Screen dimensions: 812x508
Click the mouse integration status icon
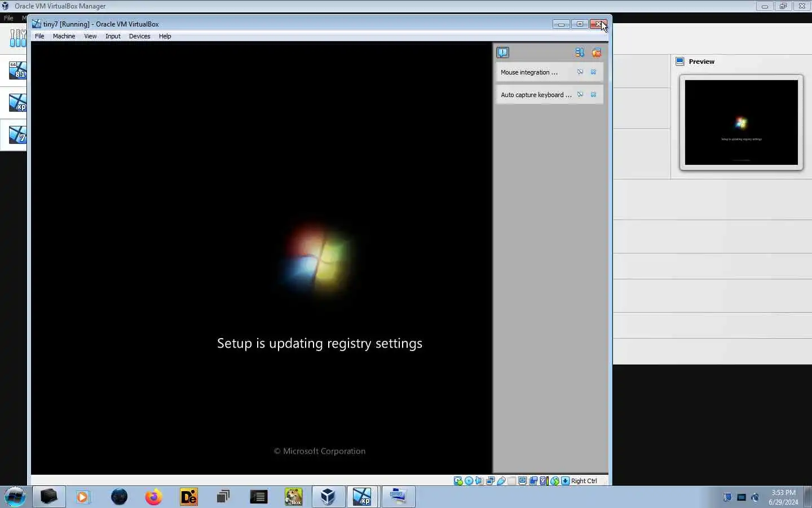pos(554,481)
